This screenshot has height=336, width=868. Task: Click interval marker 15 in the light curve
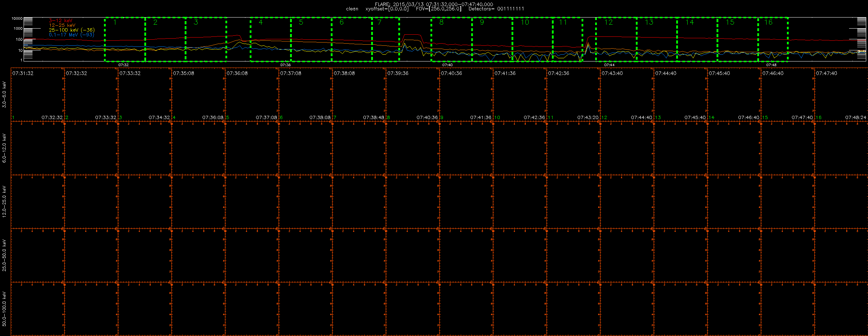[730, 23]
